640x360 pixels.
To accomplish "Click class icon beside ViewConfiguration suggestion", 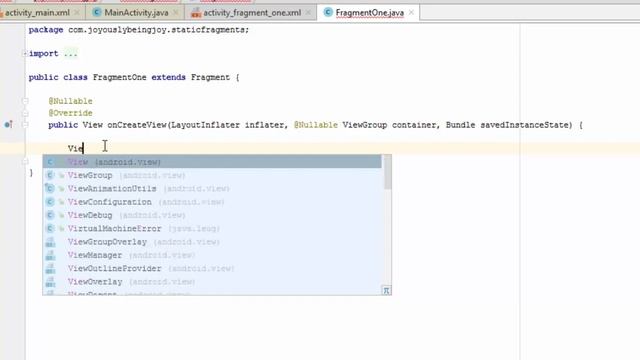I will coord(50,202).
